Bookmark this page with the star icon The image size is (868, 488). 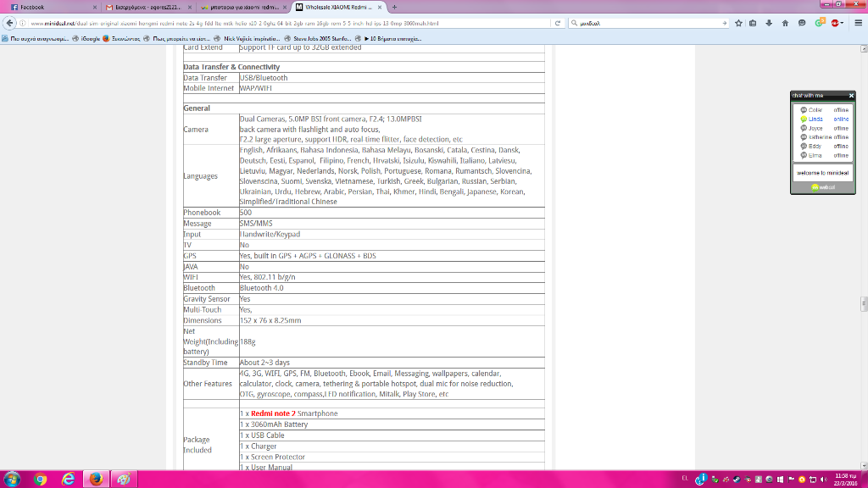click(738, 23)
